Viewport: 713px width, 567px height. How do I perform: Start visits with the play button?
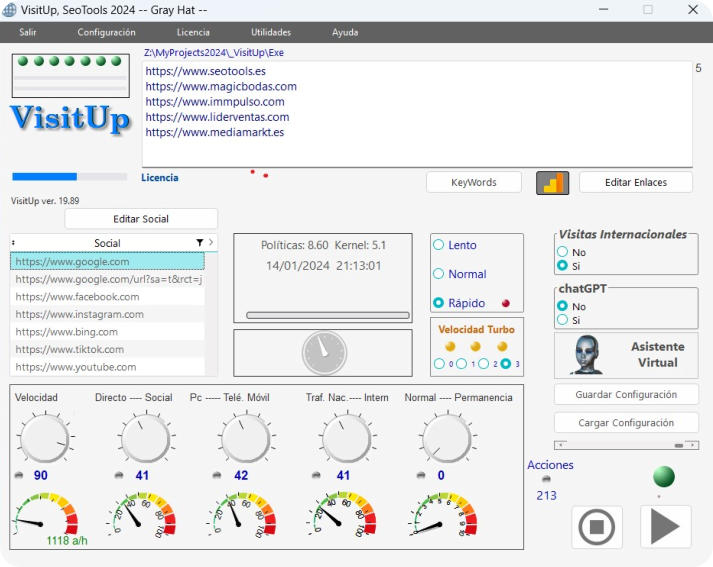click(665, 527)
